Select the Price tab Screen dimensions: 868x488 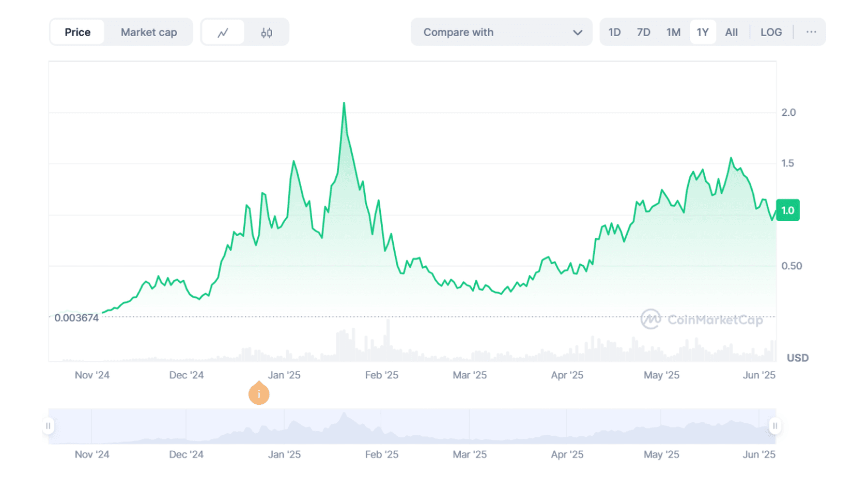click(x=78, y=32)
